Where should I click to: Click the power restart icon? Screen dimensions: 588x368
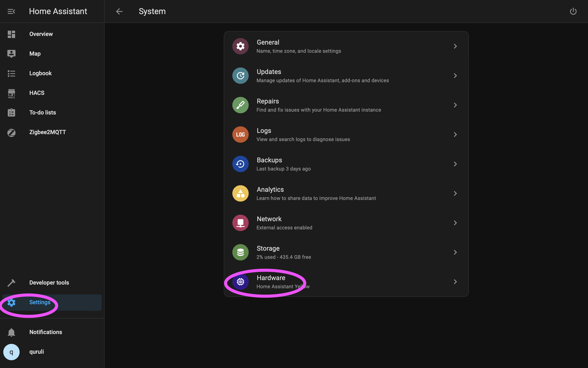click(573, 11)
